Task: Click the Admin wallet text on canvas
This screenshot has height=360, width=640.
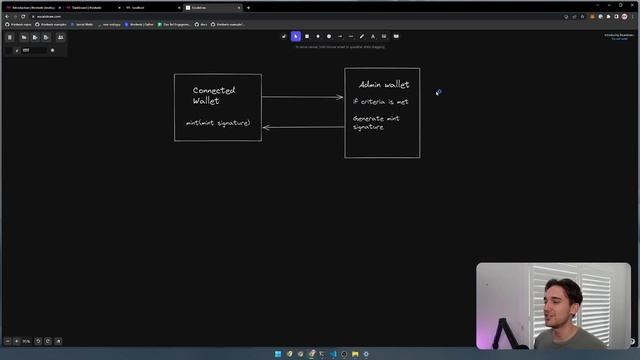Action: tap(384, 85)
